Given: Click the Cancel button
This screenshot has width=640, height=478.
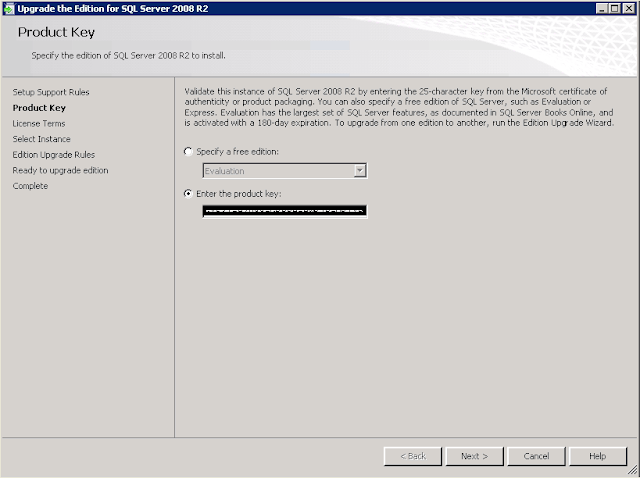Looking at the screenshot, I should click(536, 456).
